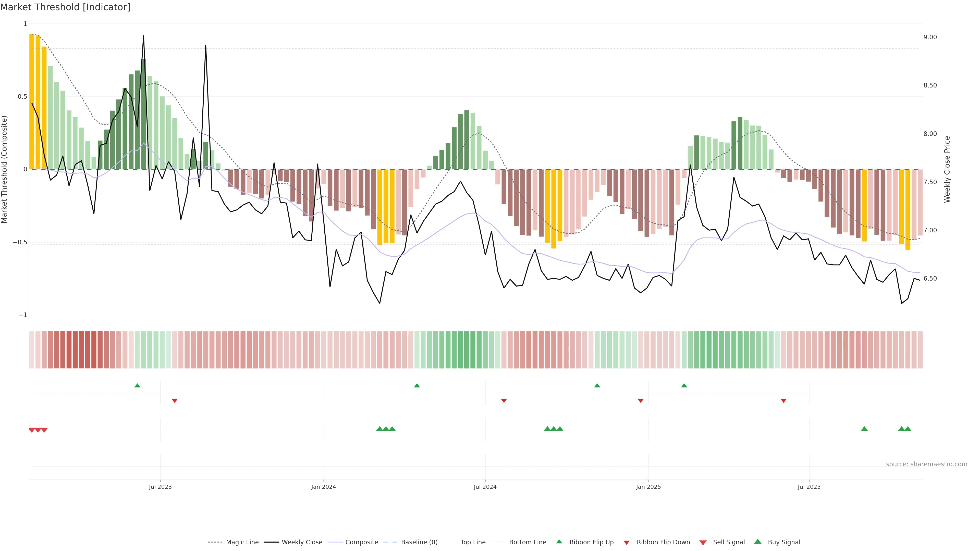Click the ribbon flip down marker before Jan 2025
This screenshot has width=980, height=551.
click(641, 400)
